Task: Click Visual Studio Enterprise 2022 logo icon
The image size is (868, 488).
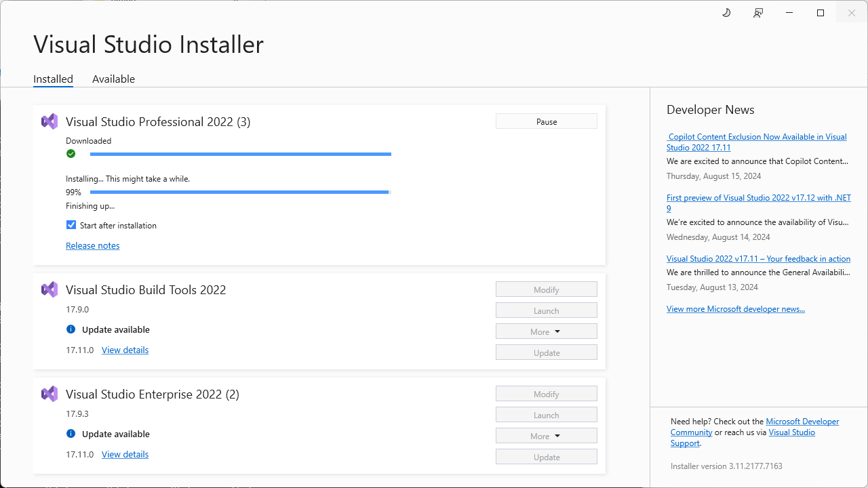Action: tap(50, 394)
